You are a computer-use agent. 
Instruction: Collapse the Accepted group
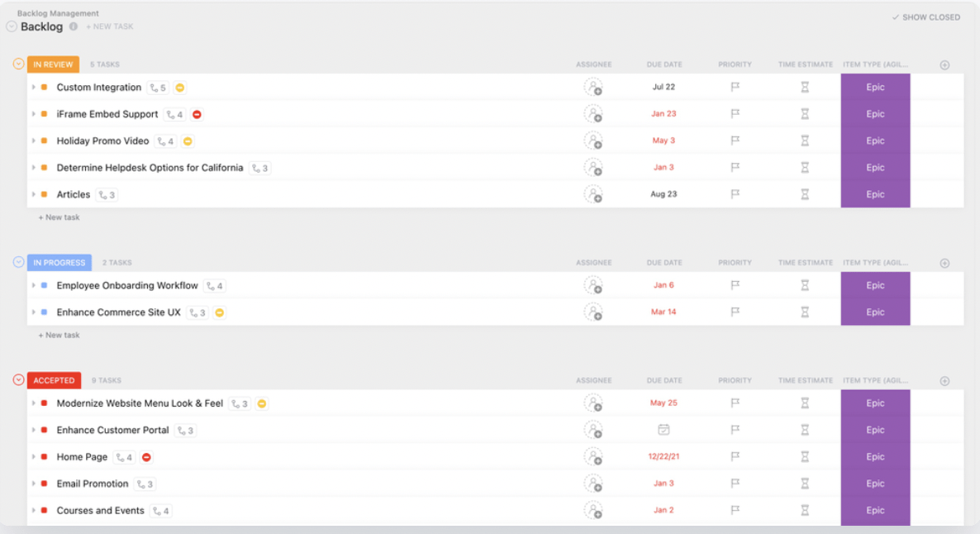[x=19, y=379]
